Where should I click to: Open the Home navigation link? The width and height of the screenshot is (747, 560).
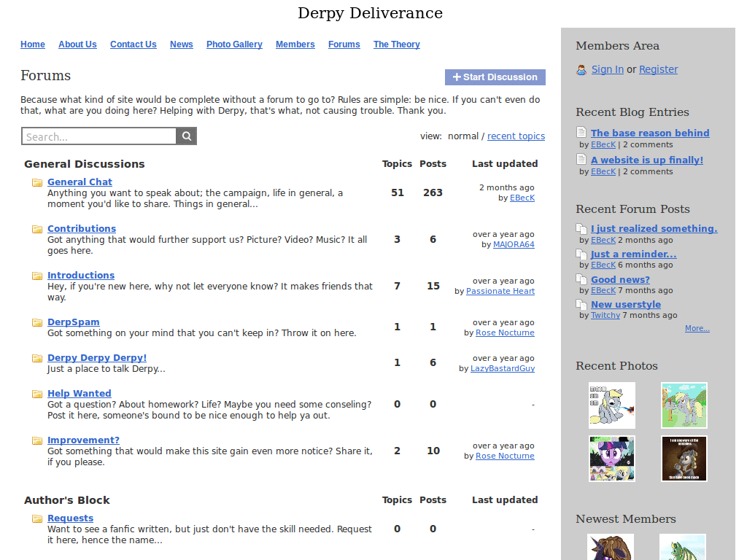(x=33, y=44)
